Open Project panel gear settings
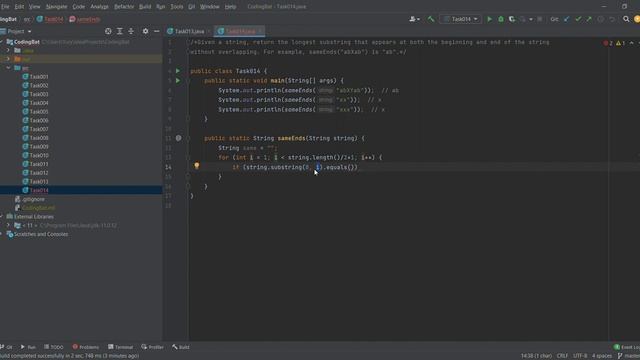 pyautogui.click(x=145, y=31)
